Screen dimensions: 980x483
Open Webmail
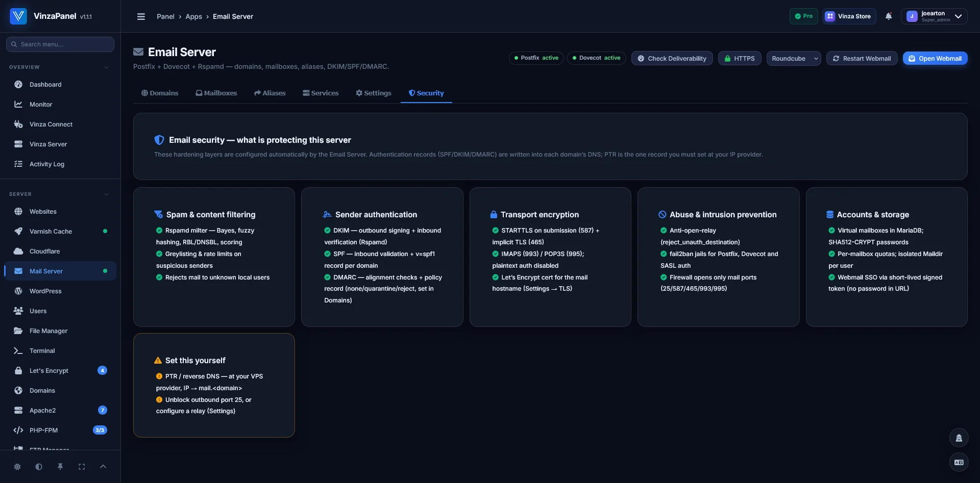(x=935, y=59)
